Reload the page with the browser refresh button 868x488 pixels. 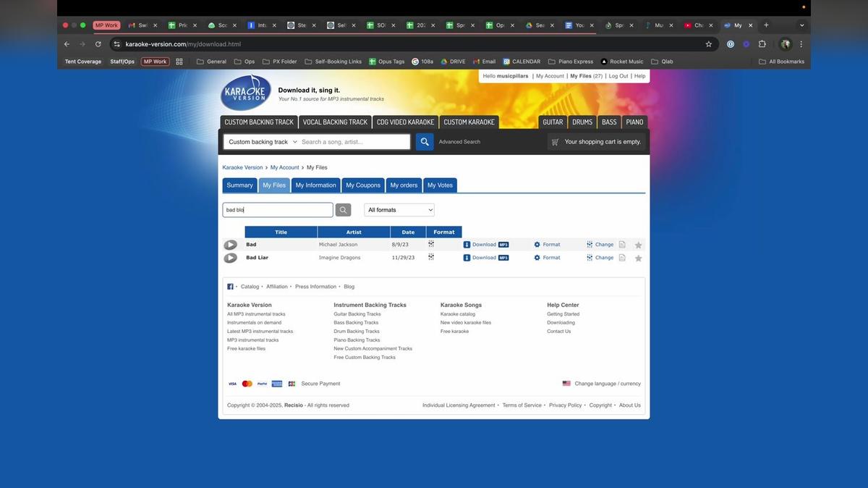98,44
